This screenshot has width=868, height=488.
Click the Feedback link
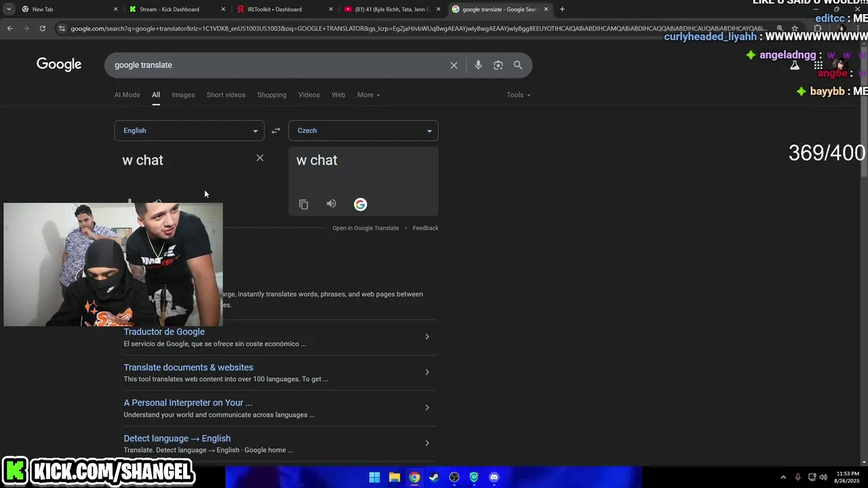(426, 228)
